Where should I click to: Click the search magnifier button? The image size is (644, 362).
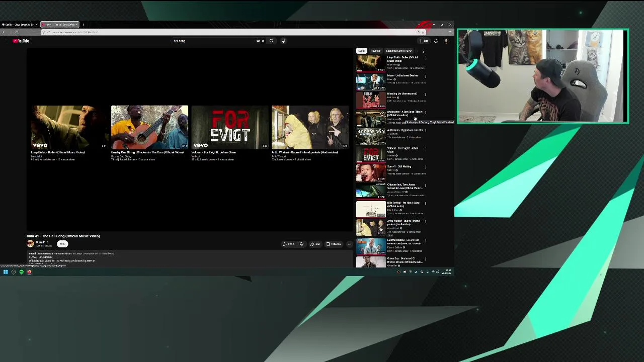(x=271, y=41)
